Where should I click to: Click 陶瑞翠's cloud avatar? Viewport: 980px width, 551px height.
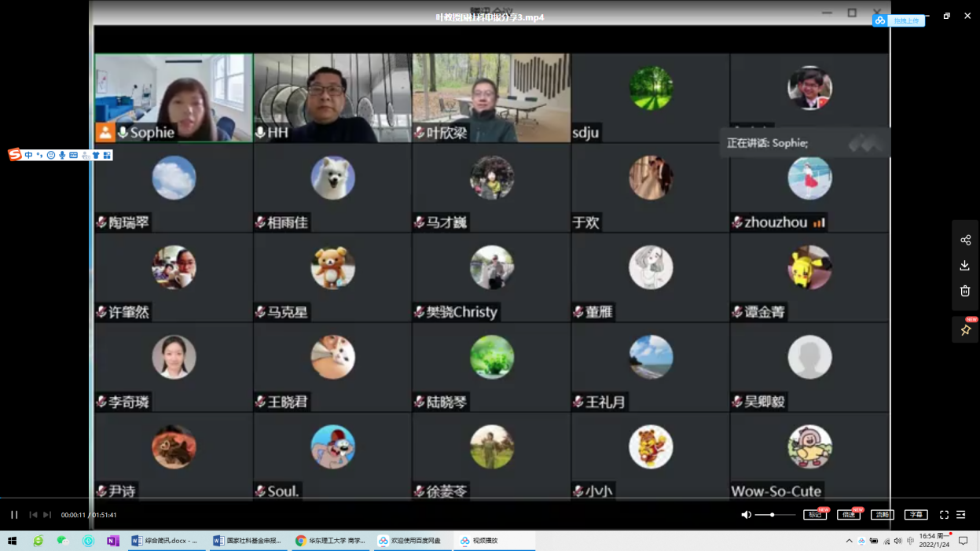coord(174,178)
